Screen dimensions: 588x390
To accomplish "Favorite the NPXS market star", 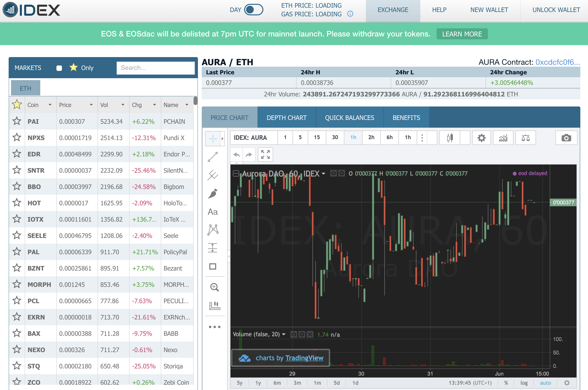I will point(17,137).
